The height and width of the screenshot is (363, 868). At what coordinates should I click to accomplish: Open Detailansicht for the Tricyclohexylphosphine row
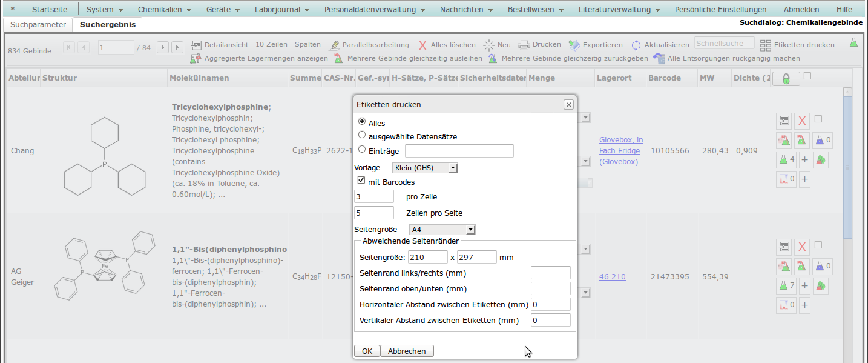point(784,121)
